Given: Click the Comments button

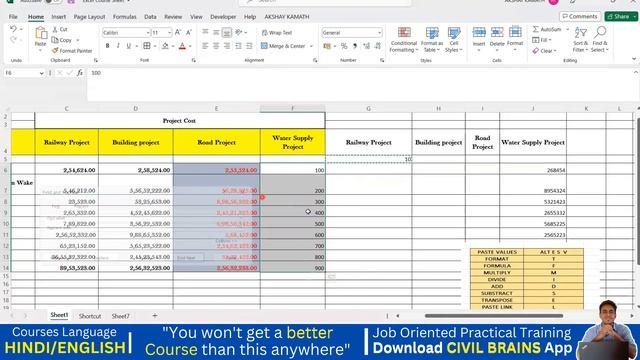Looking at the screenshot, I should click(x=580, y=16).
